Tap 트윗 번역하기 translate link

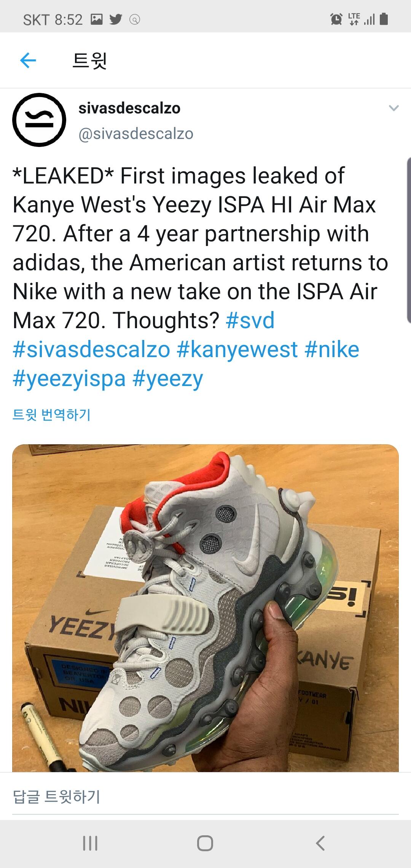[51, 415]
